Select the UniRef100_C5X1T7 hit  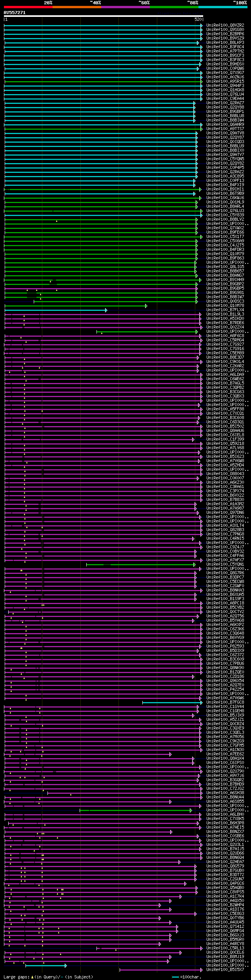225,237
